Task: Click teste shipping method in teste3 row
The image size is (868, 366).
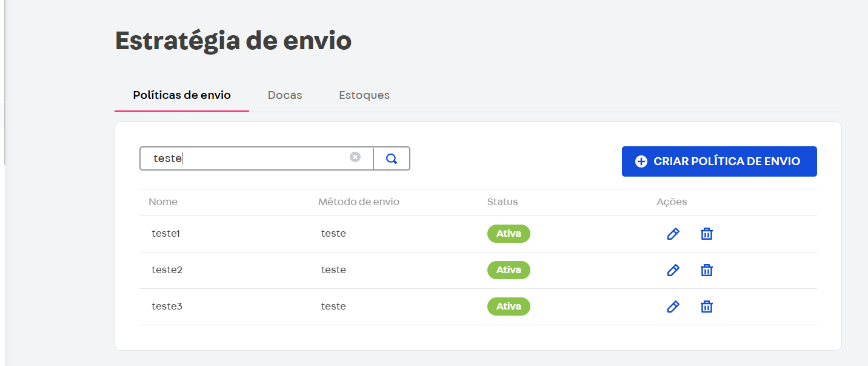Action: (333, 307)
